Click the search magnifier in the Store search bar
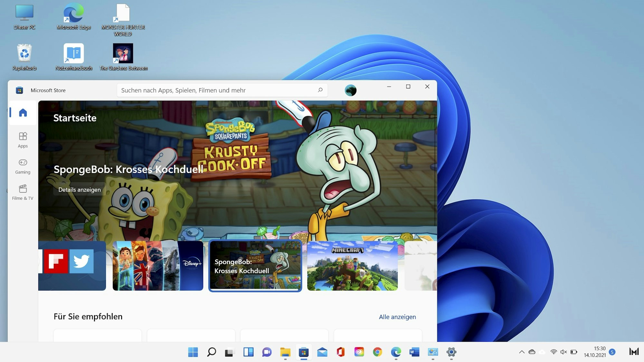 pos(320,90)
